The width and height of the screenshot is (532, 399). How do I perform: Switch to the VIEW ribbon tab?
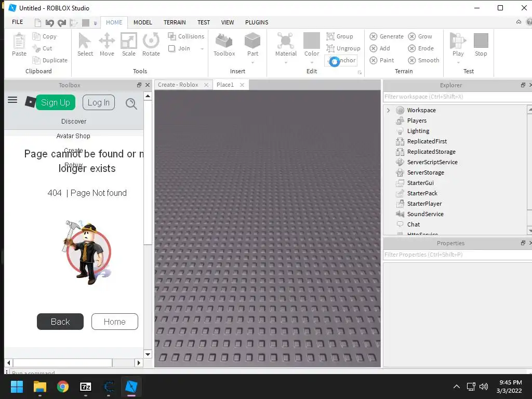coord(228,22)
